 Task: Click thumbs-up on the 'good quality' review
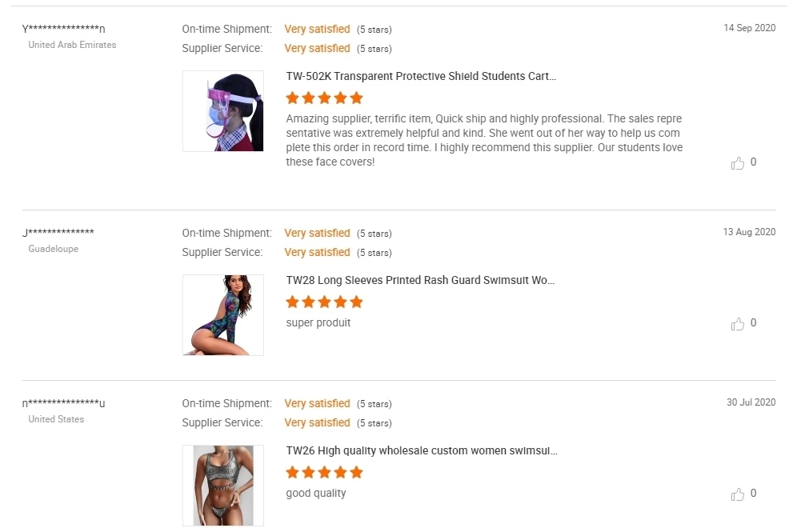click(x=738, y=494)
